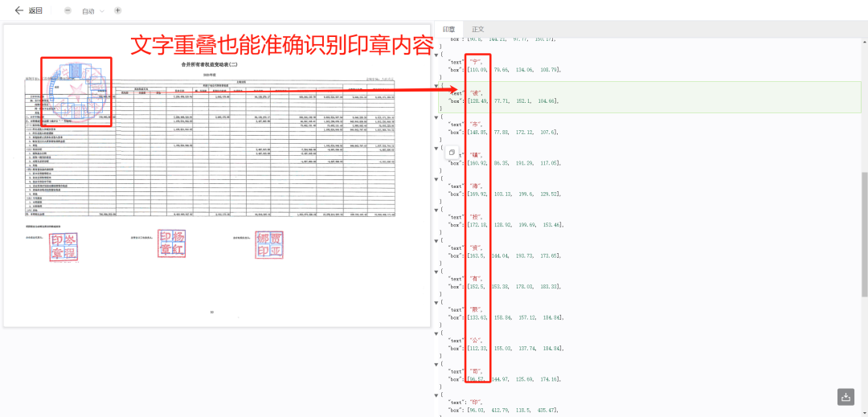Switch to the 印章 tab
This screenshot has width=868, height=417.
pyautogui.click(x=448, y=29)
